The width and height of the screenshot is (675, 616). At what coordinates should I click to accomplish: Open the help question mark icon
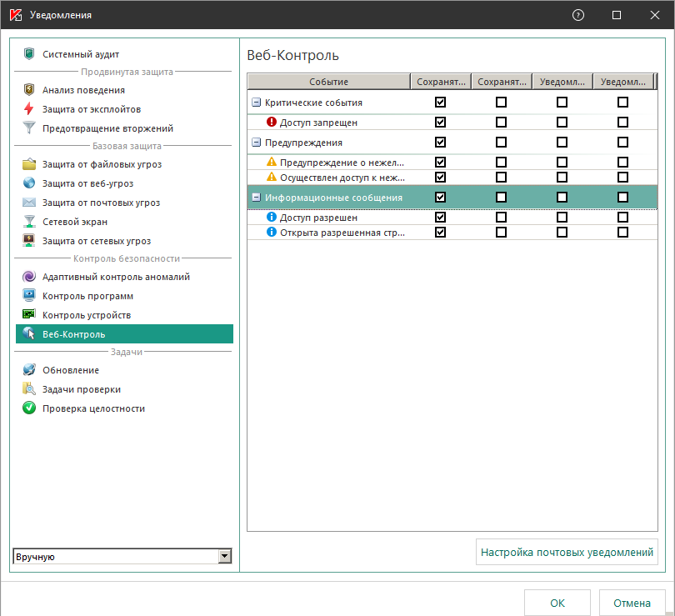point(578,15)
